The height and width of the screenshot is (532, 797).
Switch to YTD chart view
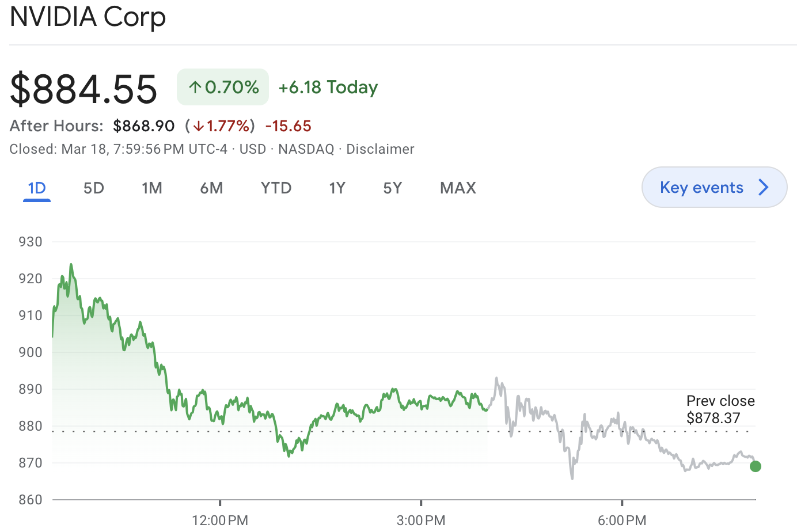(276, 188)
